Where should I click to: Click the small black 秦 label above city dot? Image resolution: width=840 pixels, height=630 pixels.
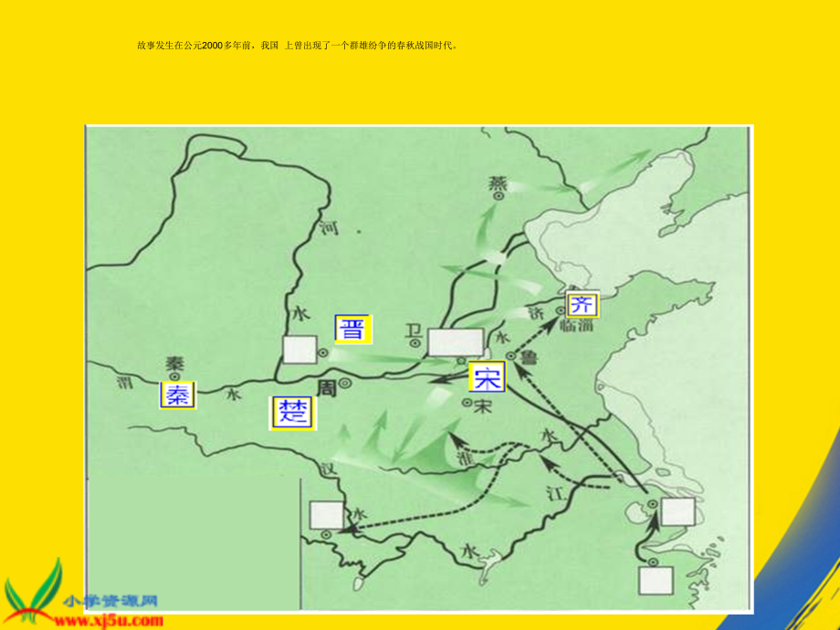[174, 363]
